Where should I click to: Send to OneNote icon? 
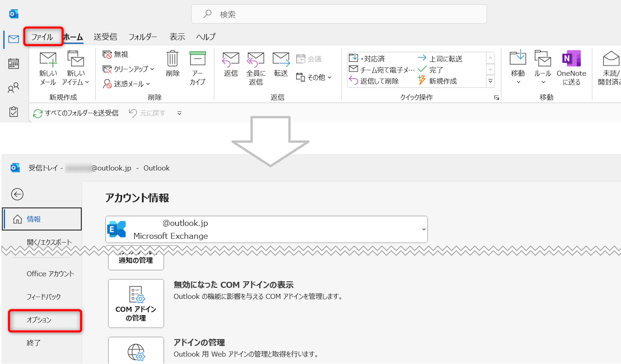571,59
